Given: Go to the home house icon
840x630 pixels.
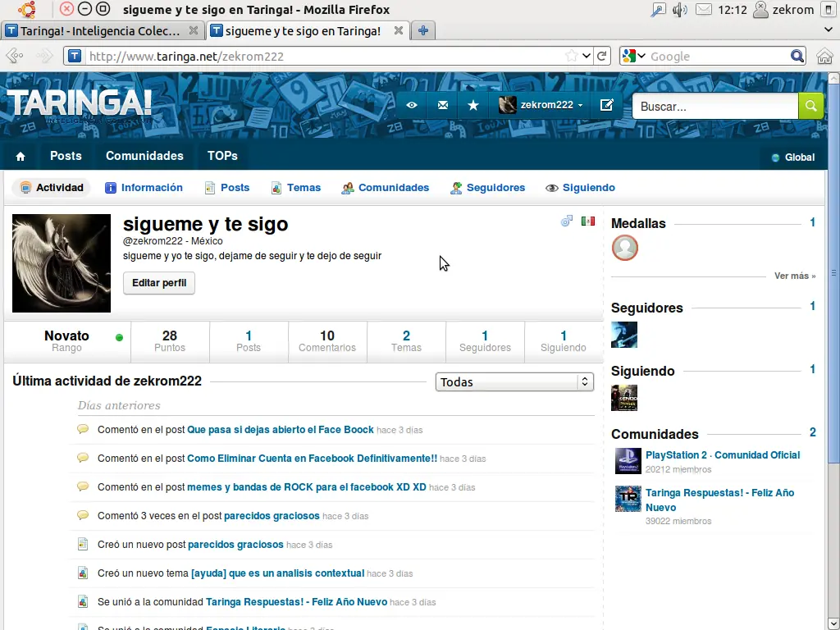Looking at the screenshot, I should 21,157.
